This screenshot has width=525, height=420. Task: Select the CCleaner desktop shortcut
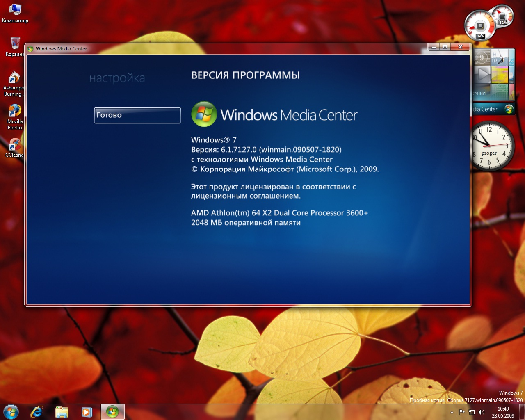click(14, 148)
